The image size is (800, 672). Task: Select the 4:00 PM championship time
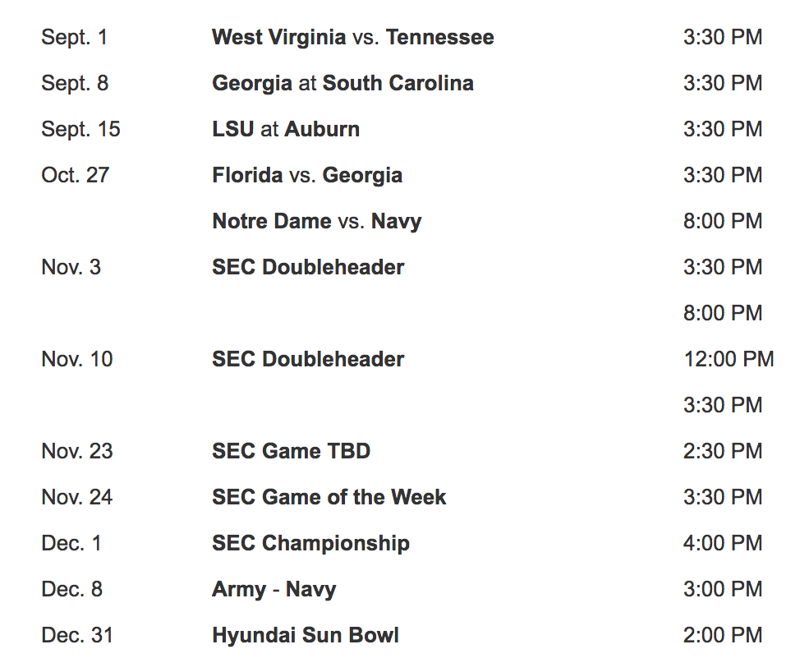point(723,543)
